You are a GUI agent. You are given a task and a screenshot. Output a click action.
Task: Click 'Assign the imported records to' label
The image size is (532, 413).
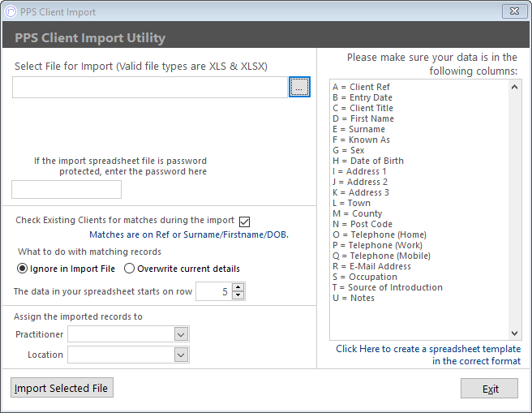(x=78, y=316)
